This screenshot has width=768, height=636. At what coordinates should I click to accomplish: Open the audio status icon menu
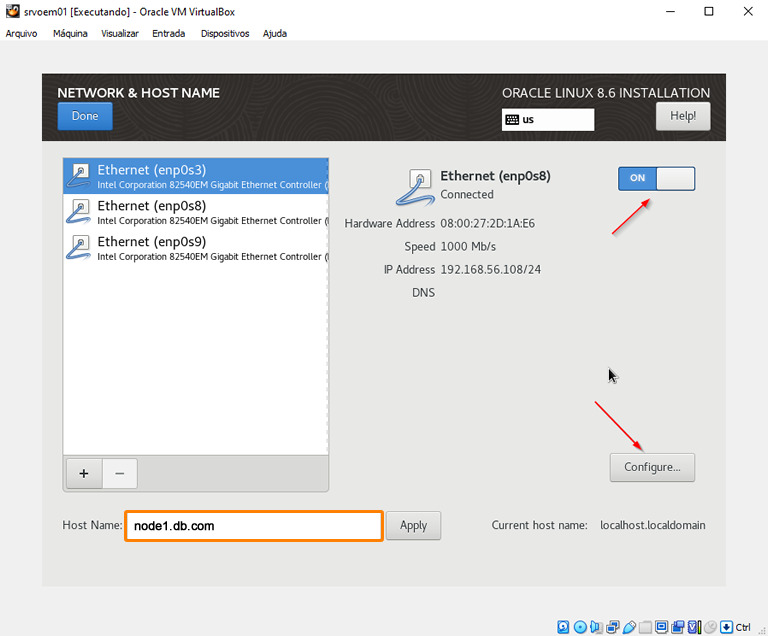(597, 627)
